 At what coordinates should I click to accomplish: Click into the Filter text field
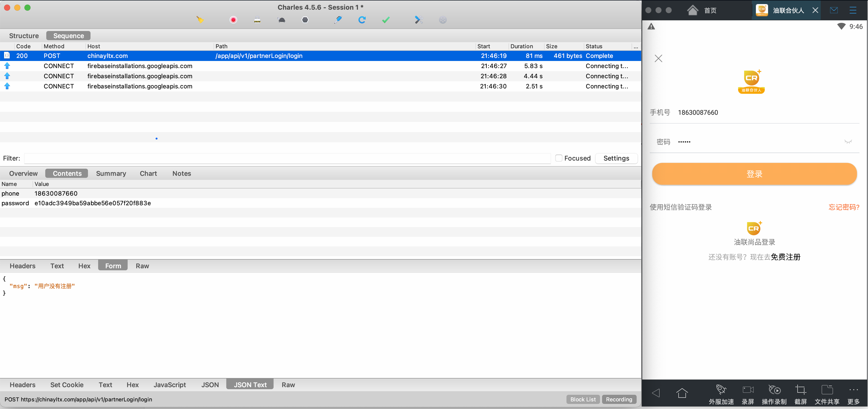point(287,158)
